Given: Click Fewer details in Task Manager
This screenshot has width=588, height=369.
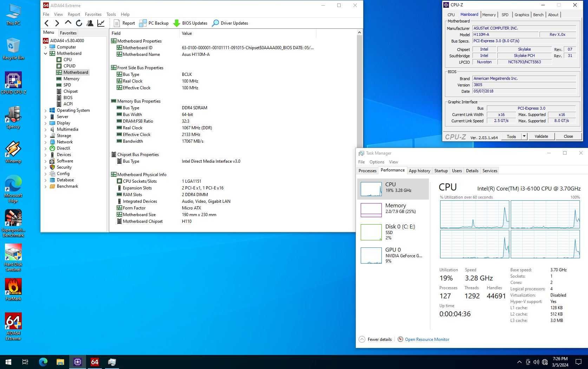Looking at the screenshot, I should click(x=375, y=339).
